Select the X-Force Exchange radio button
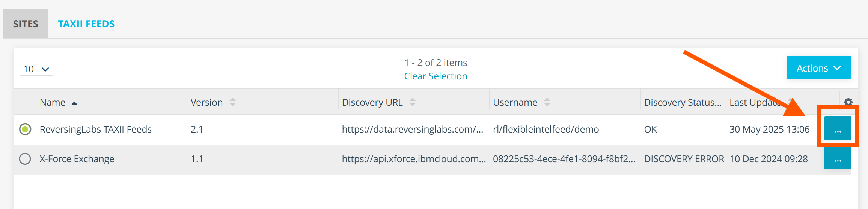868x209 pixels. (25, 159)
